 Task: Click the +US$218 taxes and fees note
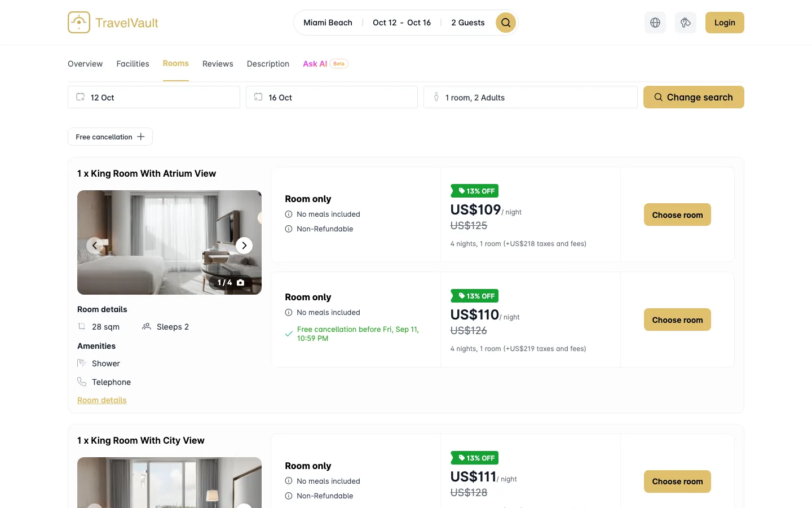pos(518,244)
